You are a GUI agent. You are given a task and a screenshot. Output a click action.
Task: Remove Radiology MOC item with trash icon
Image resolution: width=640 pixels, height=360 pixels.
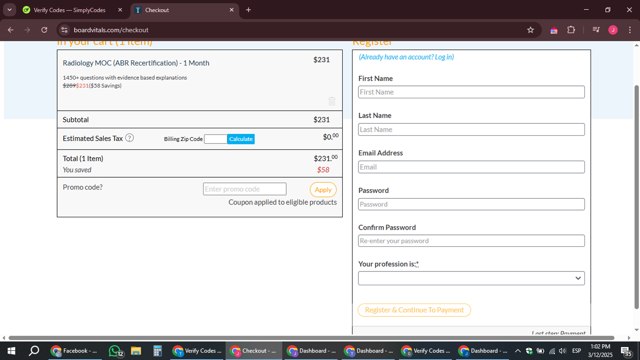(332, 101)
